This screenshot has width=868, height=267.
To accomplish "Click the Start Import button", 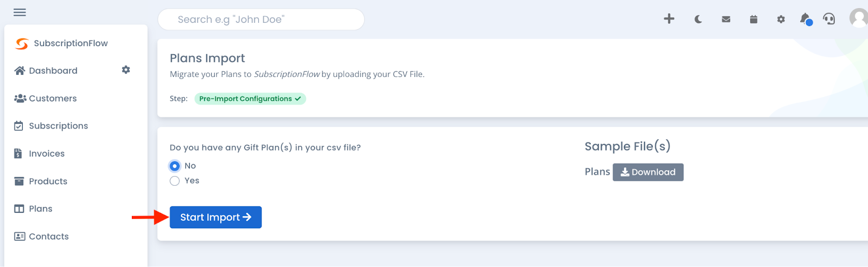I will click(215, 217).
